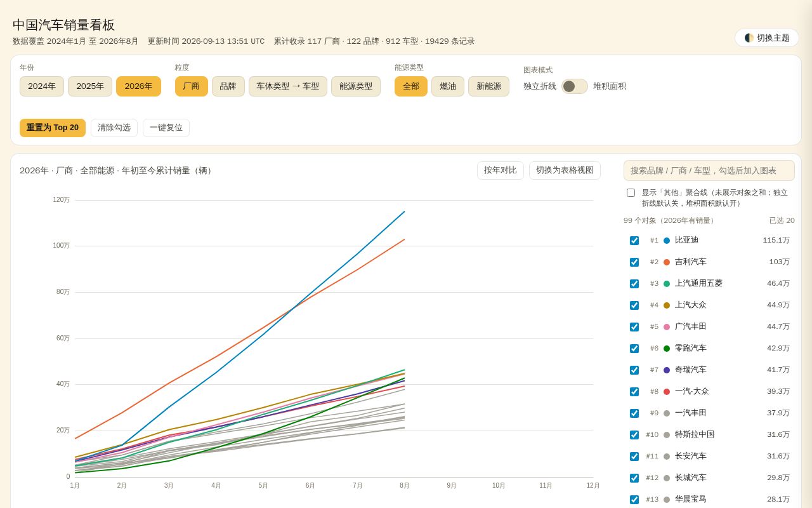This screenshot has height=508, width=812.
Task: Uncheck 长安汽车 checkbox
Action: (x=634, y=457)
